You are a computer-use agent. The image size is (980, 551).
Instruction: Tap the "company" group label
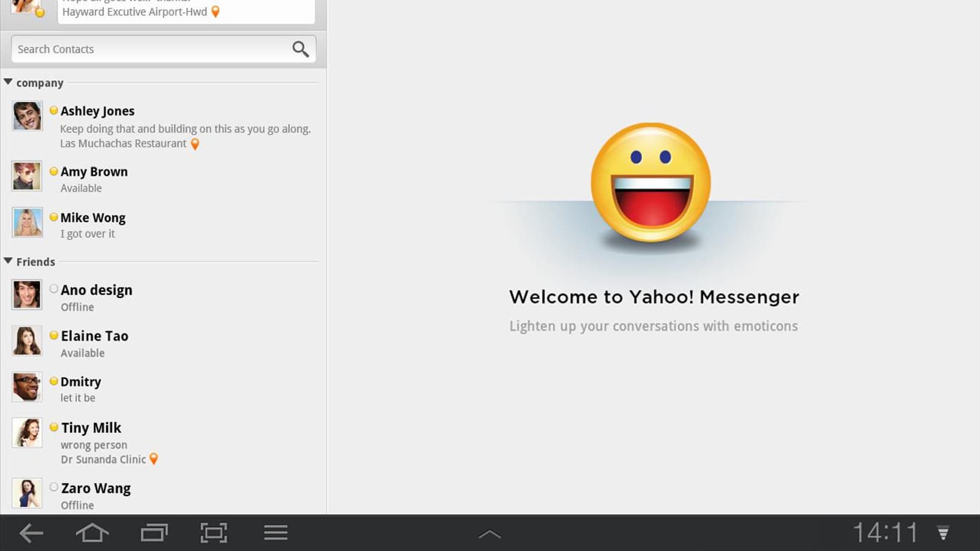tap(40, 83)
